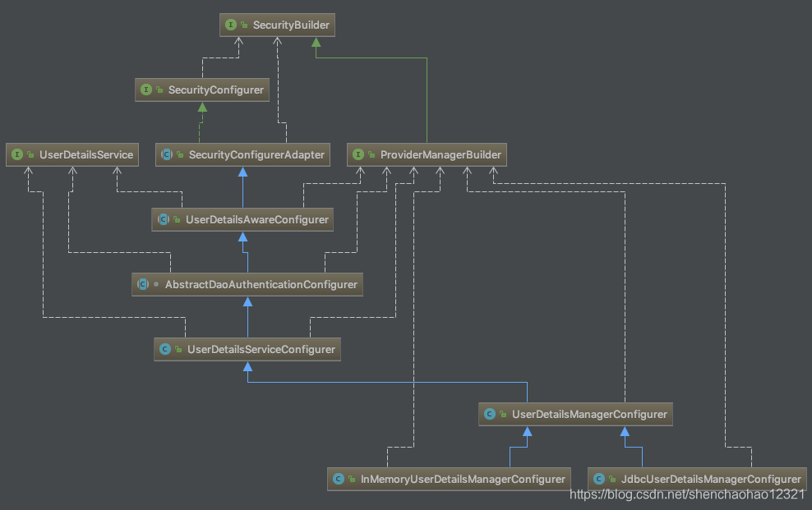Click the class icon on UserDetailsServiceConfigurer
The width and height of the screenshot is (812, 510).
click(x=164, y=349)
